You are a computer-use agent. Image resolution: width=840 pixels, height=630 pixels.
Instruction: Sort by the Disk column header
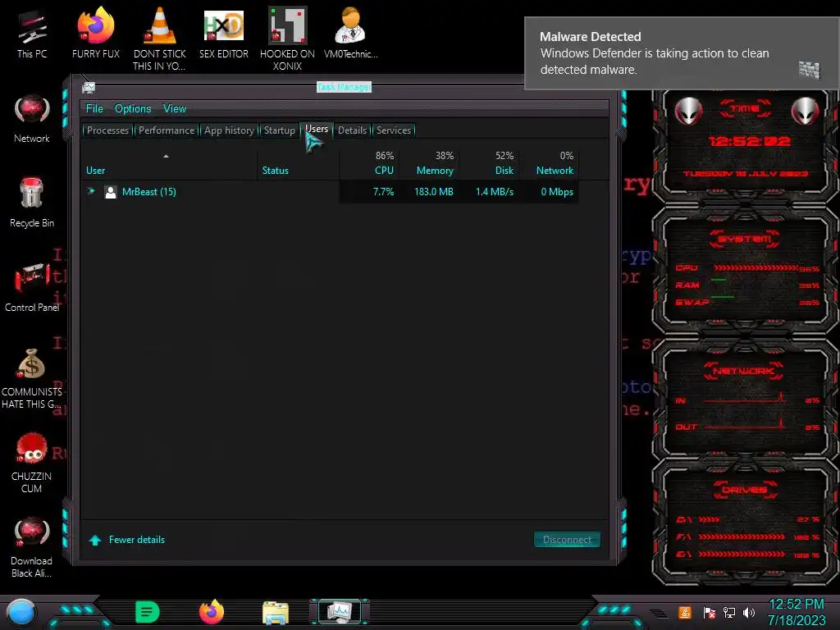click(x=489, y=163)
